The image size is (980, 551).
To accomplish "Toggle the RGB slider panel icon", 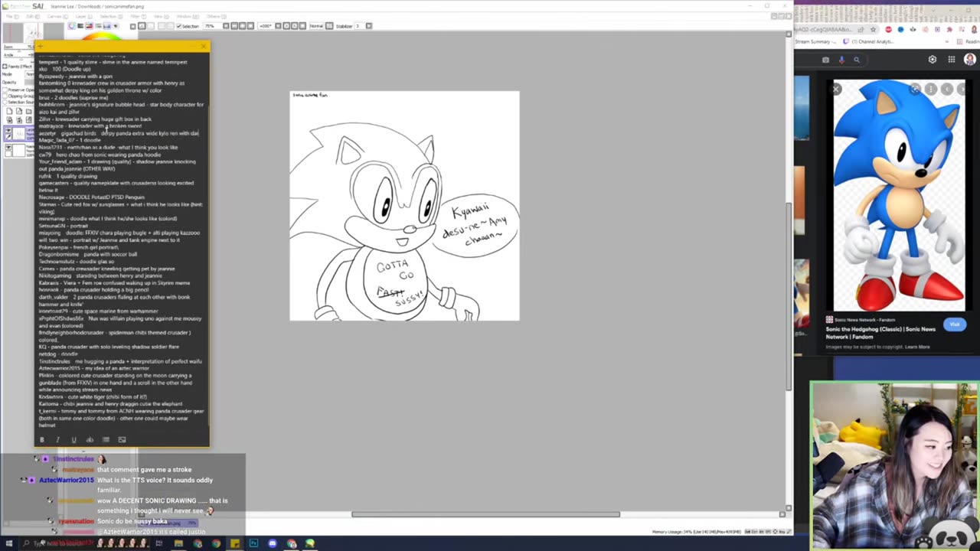I will (x=80, y=26).
